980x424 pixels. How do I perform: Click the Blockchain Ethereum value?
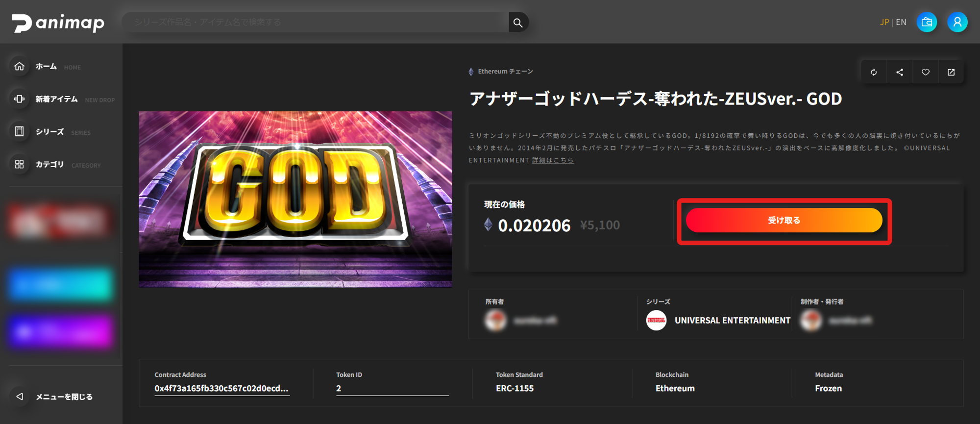[675, 388]
